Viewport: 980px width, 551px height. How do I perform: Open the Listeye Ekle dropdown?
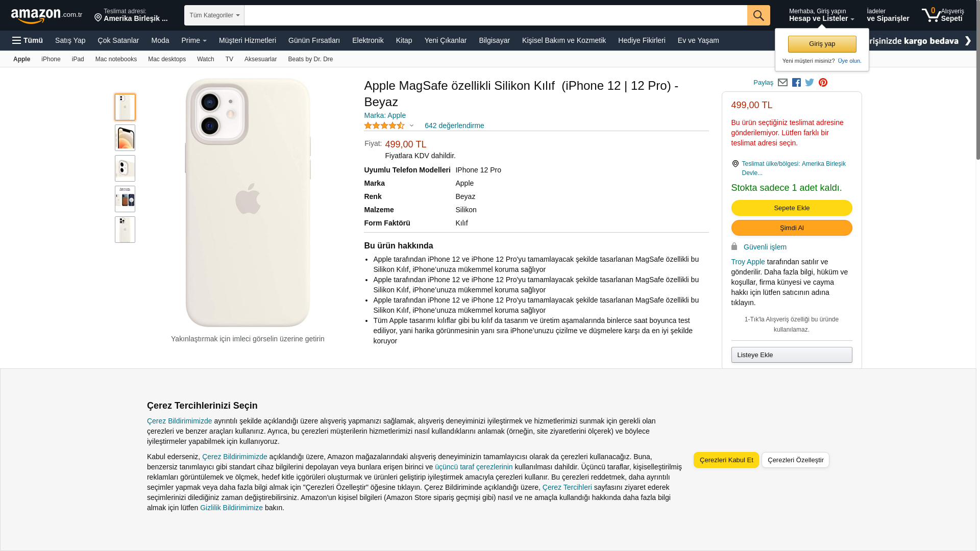pyautogui.click(x=792, y=355)
